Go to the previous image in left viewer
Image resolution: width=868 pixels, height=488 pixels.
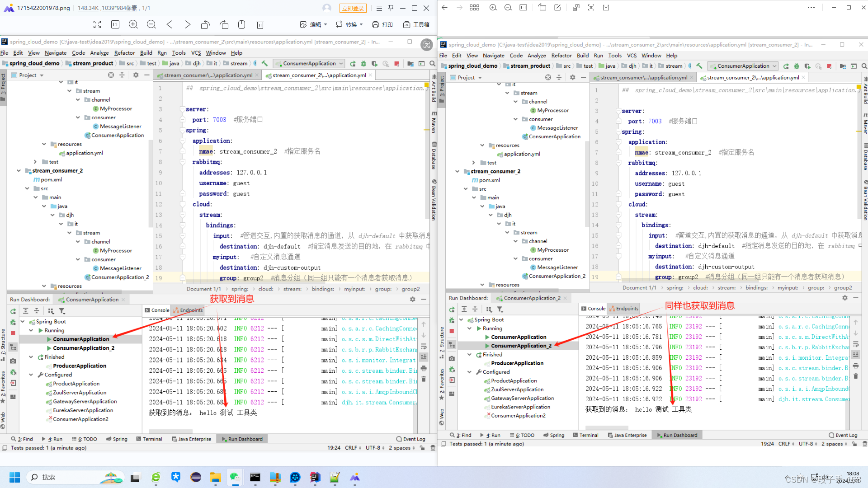[170, 24]
